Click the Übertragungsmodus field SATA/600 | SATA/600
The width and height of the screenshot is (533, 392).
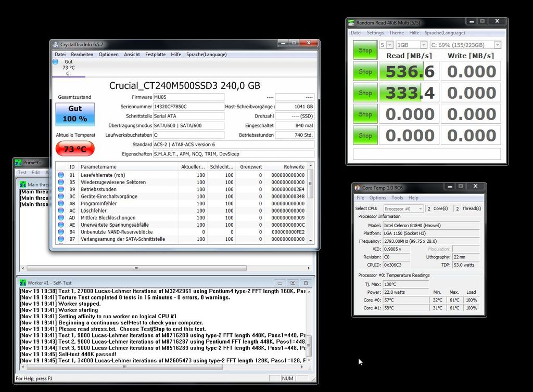[x=188, y=126]
